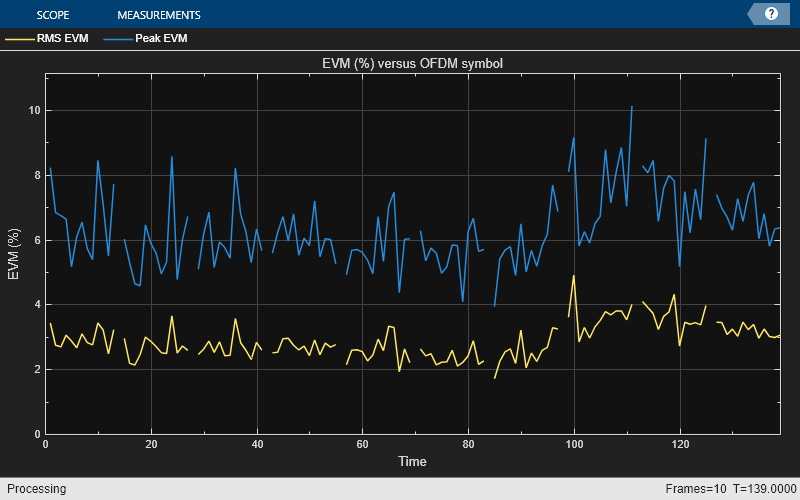
Task: Select the plot title 'EVM (%) versus OFDM symbol'
Action: 412,64
